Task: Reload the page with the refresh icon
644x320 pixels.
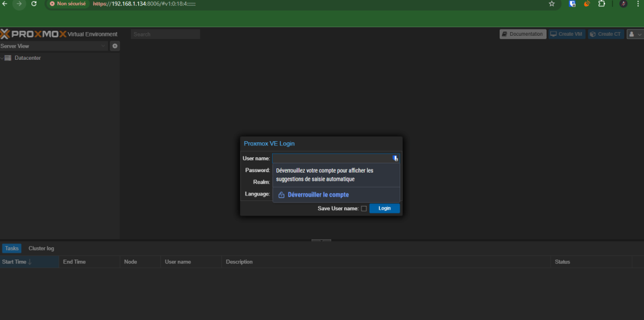Action: (x=33, y=4)
